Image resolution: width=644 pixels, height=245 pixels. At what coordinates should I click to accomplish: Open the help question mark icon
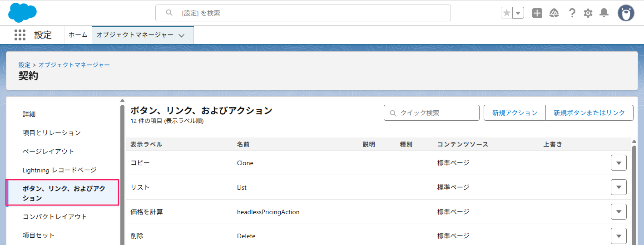pos(572,13)
